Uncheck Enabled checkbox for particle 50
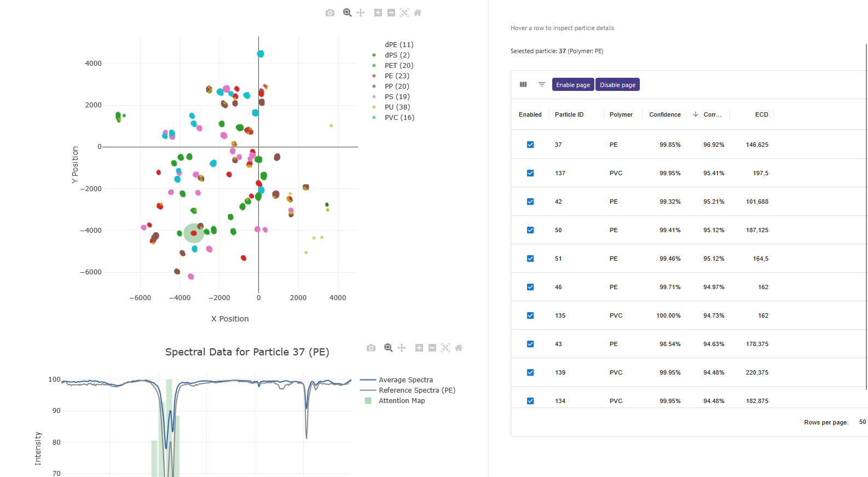This screenshot has height=477, width=868. point(530,230)
